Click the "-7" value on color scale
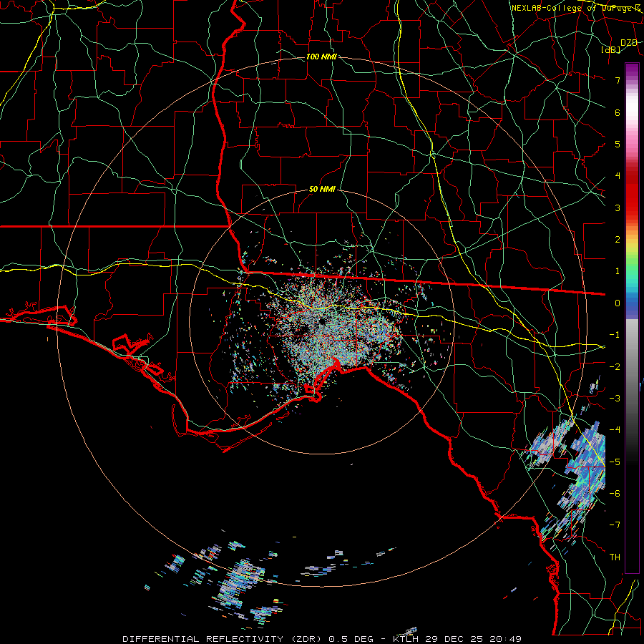Viewport: 644px width, 644px height. (615, 525)
